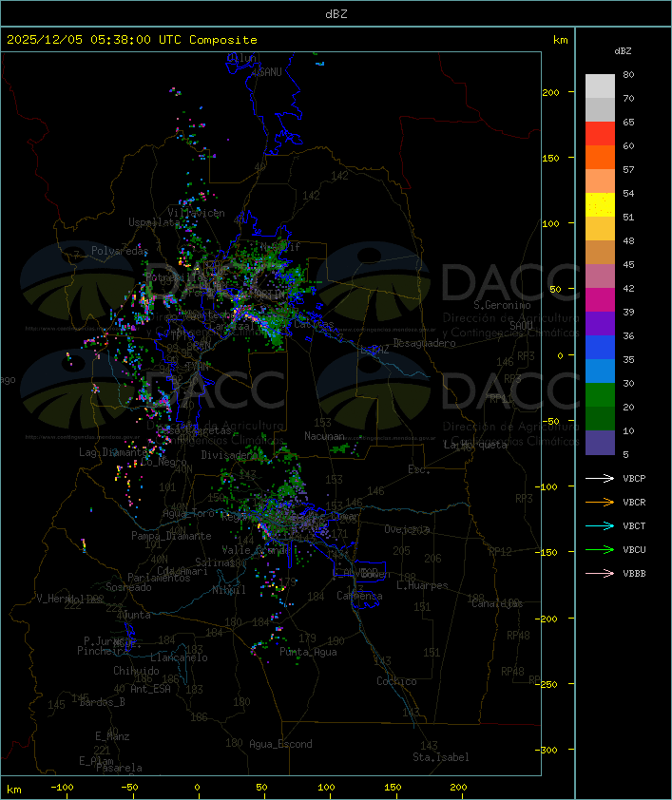Image resolution: width=672 pixels, height=800 pixels.
Task: Click the 'Sta.Isabel' map label
Action: coord(441,757)
